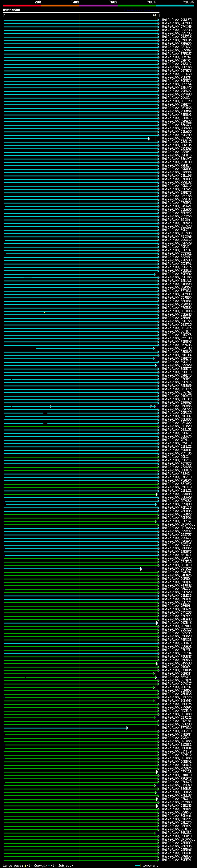
Task: Select hit UniRef100_A4S621
Action: (x=176, y=206)
